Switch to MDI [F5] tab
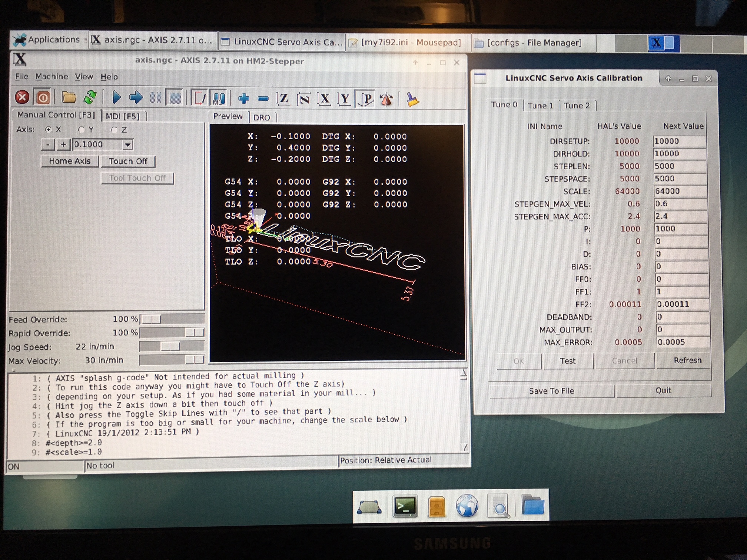747x560 pixels. (x=123, y=116)
